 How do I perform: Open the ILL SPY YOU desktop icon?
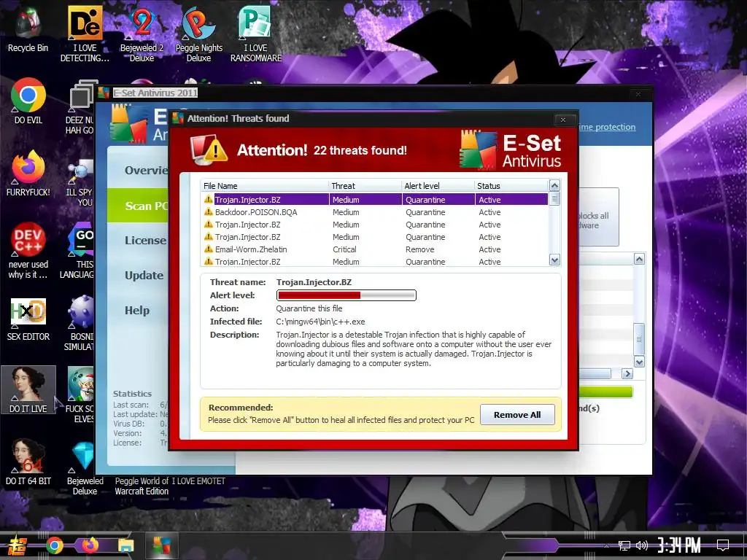coord(81,183)
